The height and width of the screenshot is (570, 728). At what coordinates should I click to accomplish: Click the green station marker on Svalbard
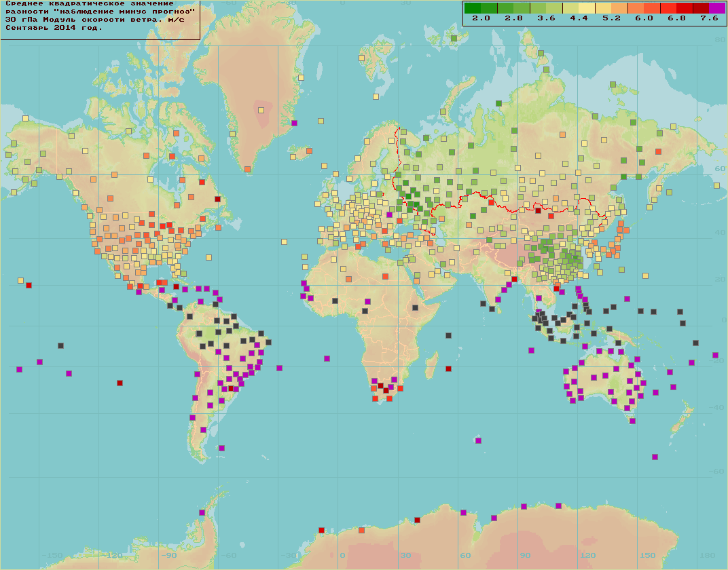pos(454,38)
